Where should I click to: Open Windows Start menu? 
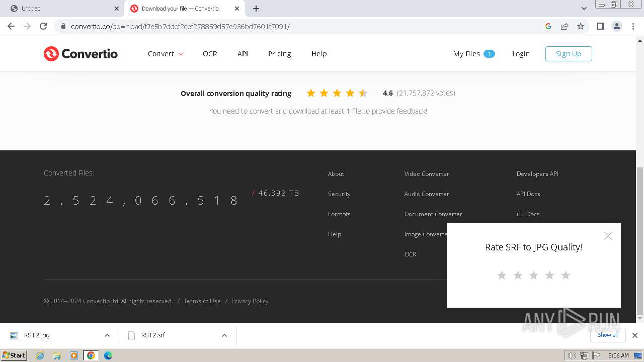click(x=14, y=355)
